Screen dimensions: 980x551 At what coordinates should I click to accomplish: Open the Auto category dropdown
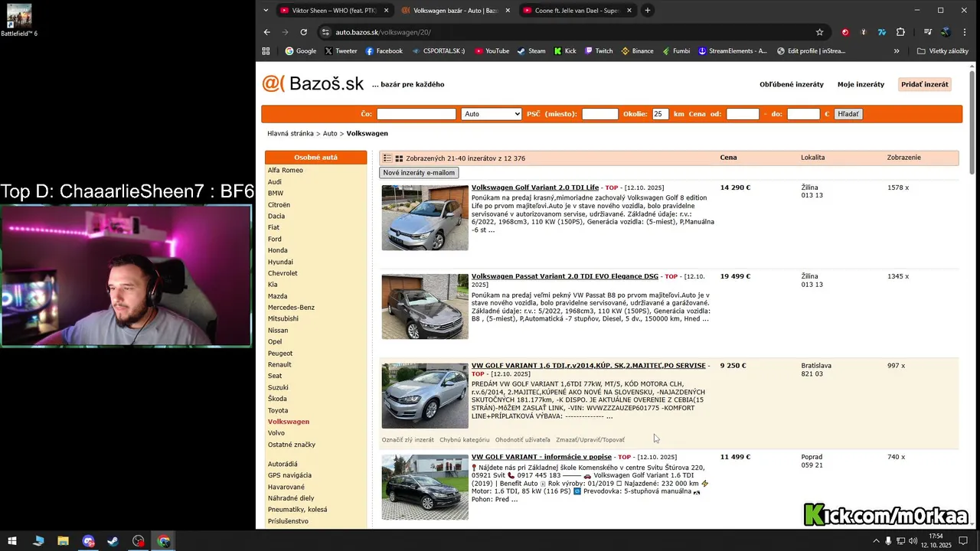click(492, 114)
